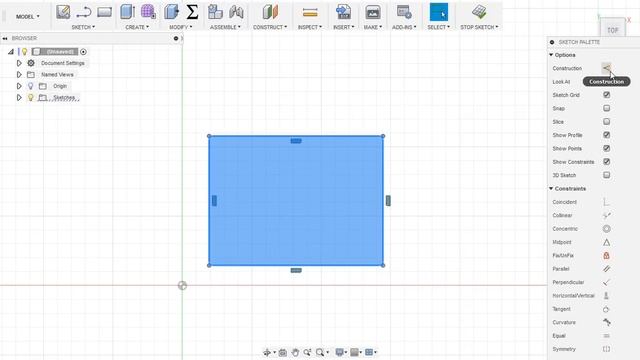
Task: Click the Look At icon in navigation bar
Action: tap(282, 352)
